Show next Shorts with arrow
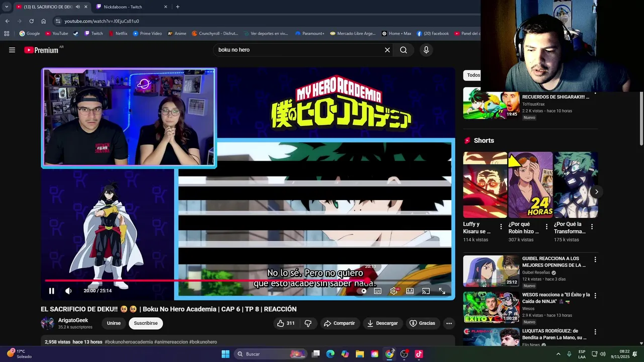 pyautogui.click(x=597, y=192)
